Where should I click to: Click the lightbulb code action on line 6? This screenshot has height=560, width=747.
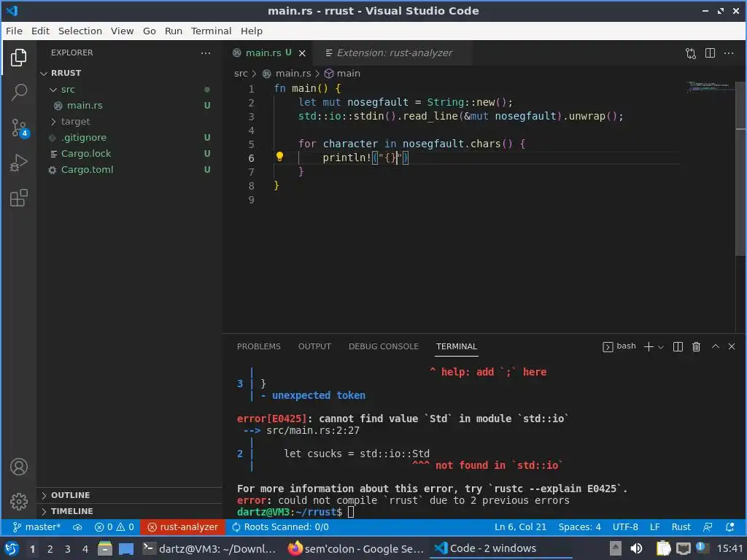(x=279, y=156)
